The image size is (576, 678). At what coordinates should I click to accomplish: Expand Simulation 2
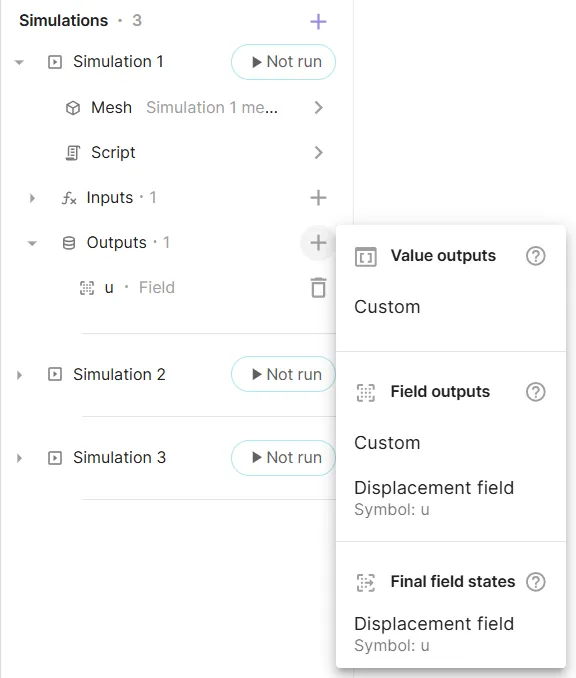click(x=19, y=375)
